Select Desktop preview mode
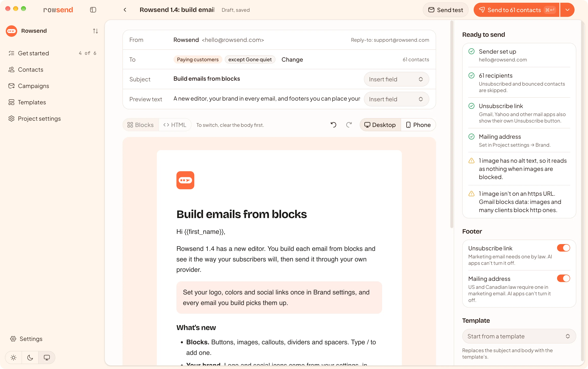 (x=380, y=125)
